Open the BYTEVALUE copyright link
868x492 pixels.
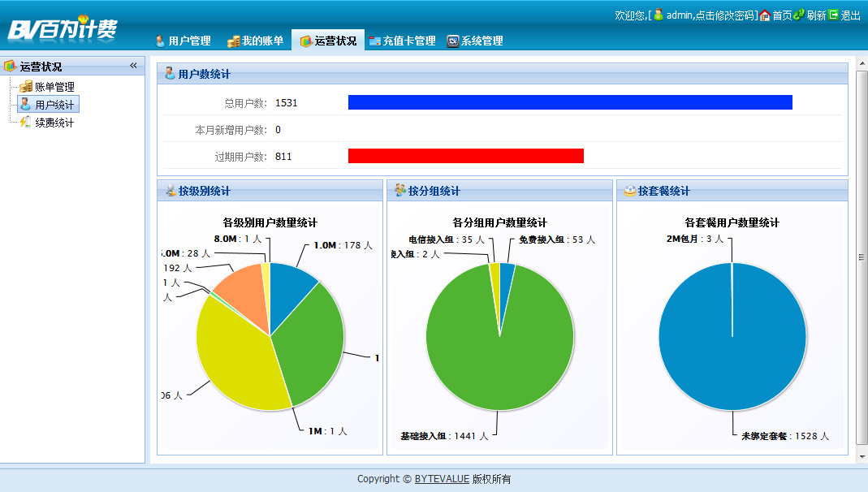442,479
